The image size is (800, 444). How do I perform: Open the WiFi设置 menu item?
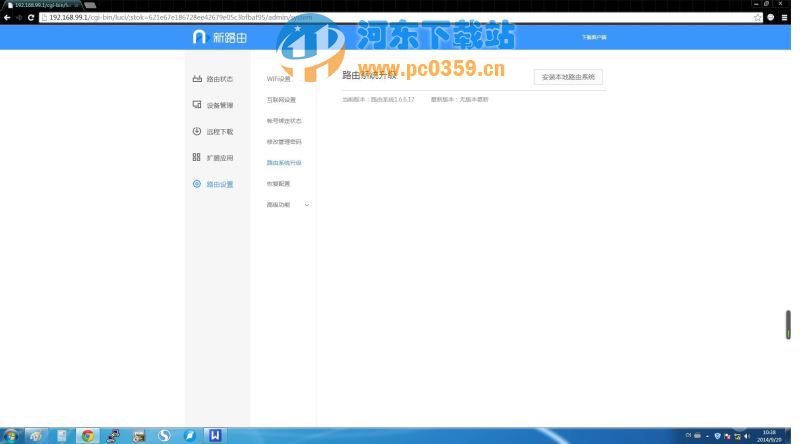(279, 79)
